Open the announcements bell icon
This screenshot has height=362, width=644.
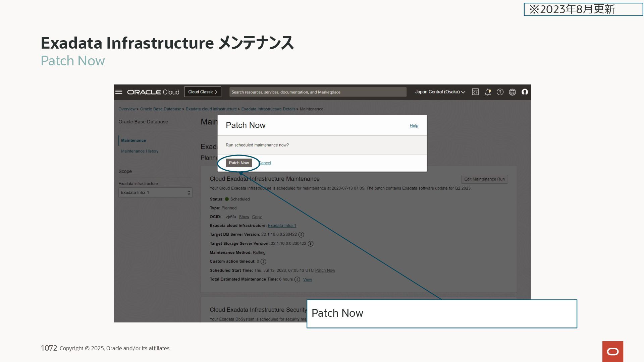click(x=488, y=92)
